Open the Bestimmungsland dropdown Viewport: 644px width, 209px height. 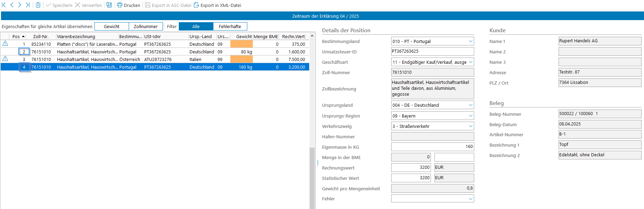470,41
